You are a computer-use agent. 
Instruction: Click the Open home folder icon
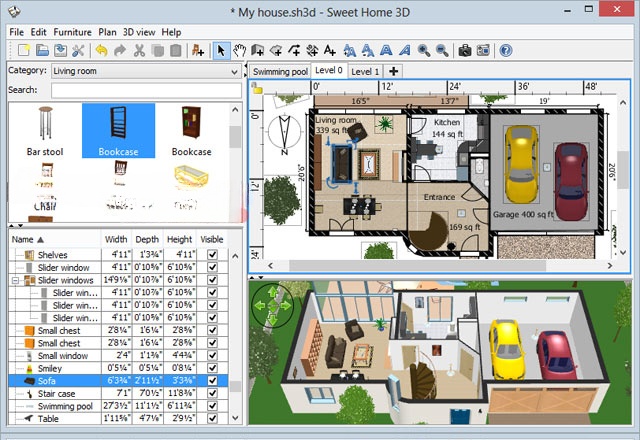point(42,51)
